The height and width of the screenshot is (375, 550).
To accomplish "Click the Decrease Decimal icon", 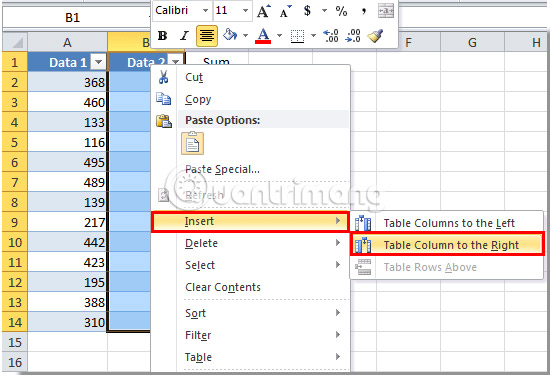I will [353, 36].
